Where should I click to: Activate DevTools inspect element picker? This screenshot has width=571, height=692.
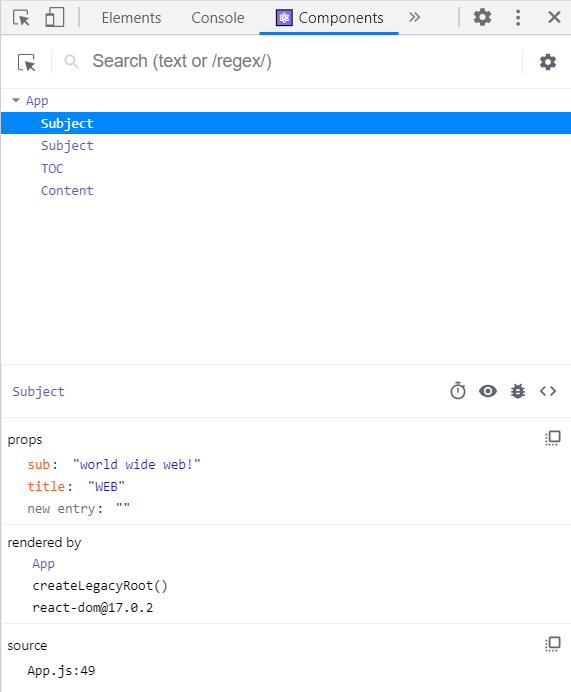point(21,18)
